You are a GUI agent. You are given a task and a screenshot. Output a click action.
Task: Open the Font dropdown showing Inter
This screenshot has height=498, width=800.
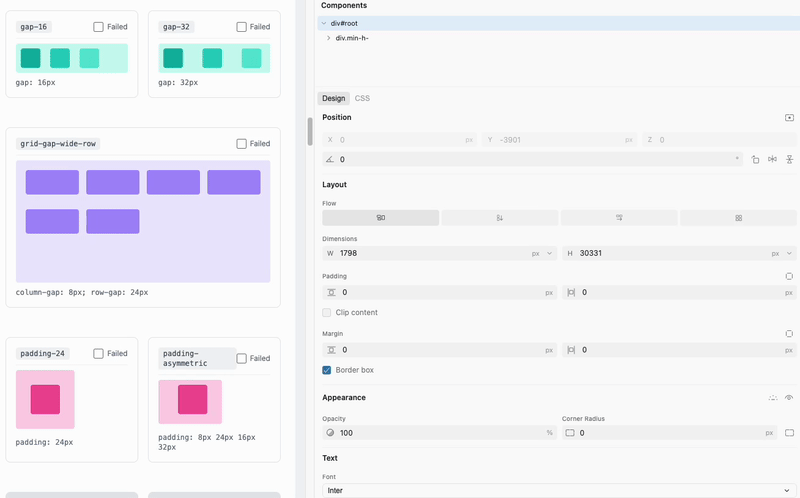(558, 491)
